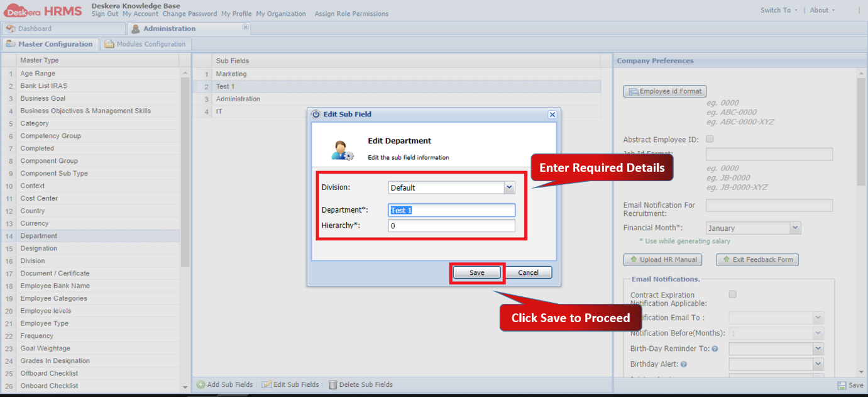The image size is (868, 397).
Task: Enable the Abstract Employee ID checkbox
Action: click(x=710, y=139)
